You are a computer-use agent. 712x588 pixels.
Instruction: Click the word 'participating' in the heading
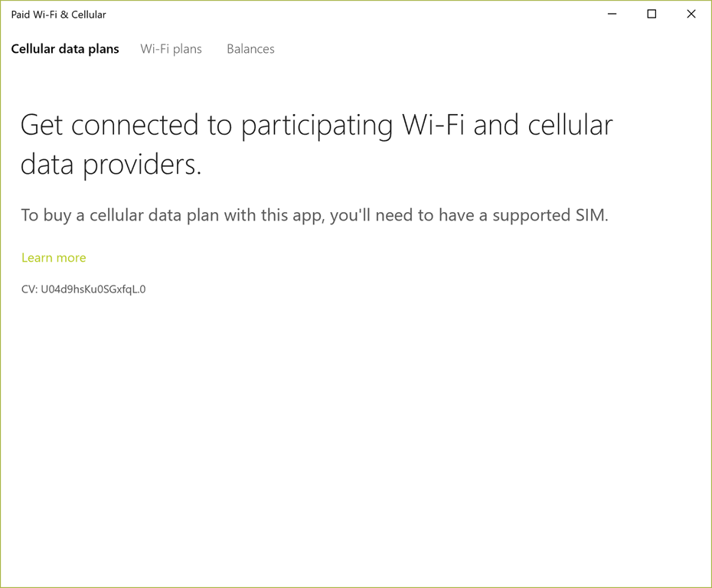(x=317, y=126)
